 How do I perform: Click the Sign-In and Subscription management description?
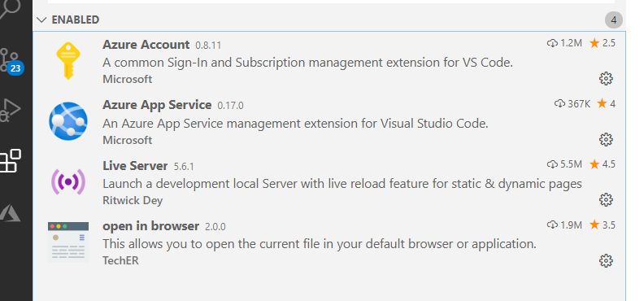(307, 63)
